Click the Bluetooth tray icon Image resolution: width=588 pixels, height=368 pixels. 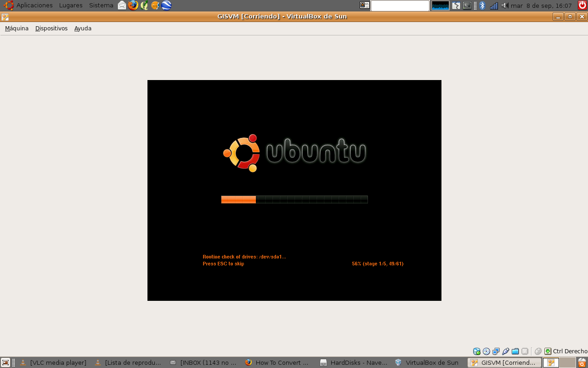(482, 6)
